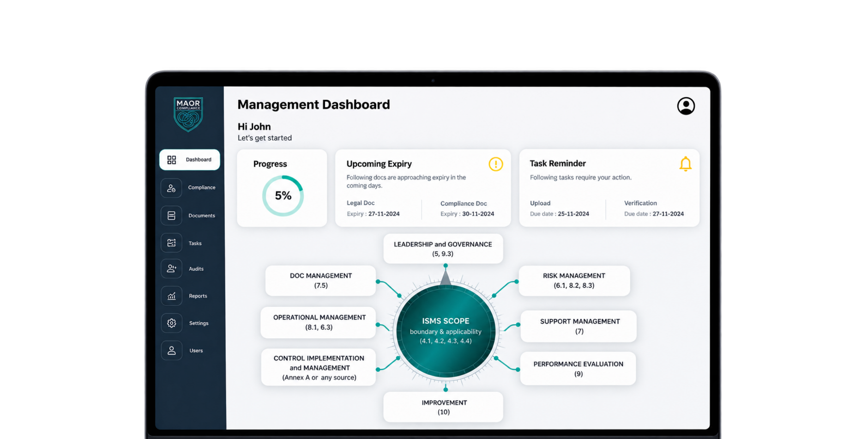The height and width of the screenshot is (439, 868).
Task: Click 'Following docs are approaching expiry' text
Action: pos(406,181)
